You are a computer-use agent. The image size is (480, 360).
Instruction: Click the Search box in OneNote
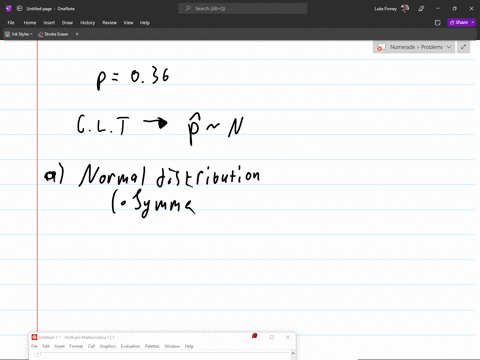(x=243, y=9)
